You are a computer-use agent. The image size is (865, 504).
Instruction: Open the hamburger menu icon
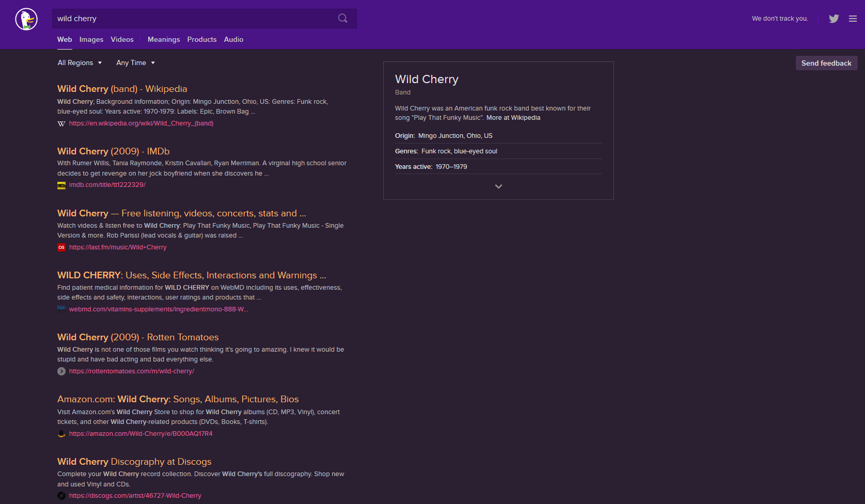pyautogui.click(x=853, y=19)
